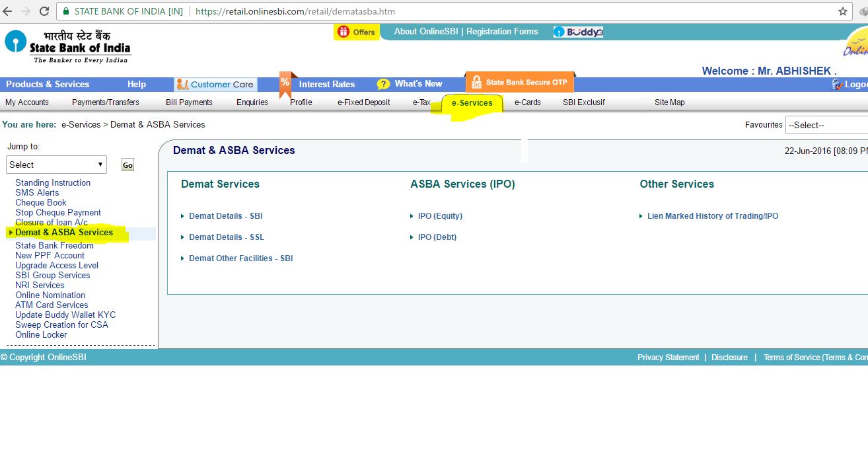
Task: Open Update Buddy Wallet KYC link
Action: 65,315
